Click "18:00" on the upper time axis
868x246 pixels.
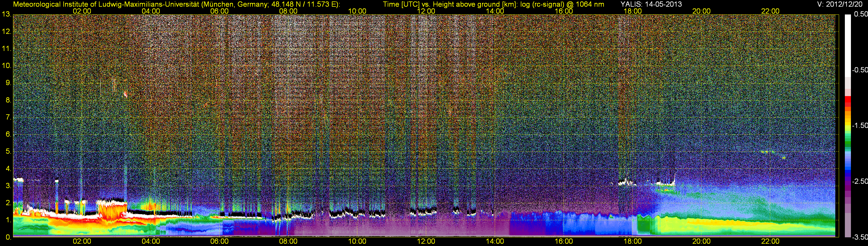click(x=632, y=11)
